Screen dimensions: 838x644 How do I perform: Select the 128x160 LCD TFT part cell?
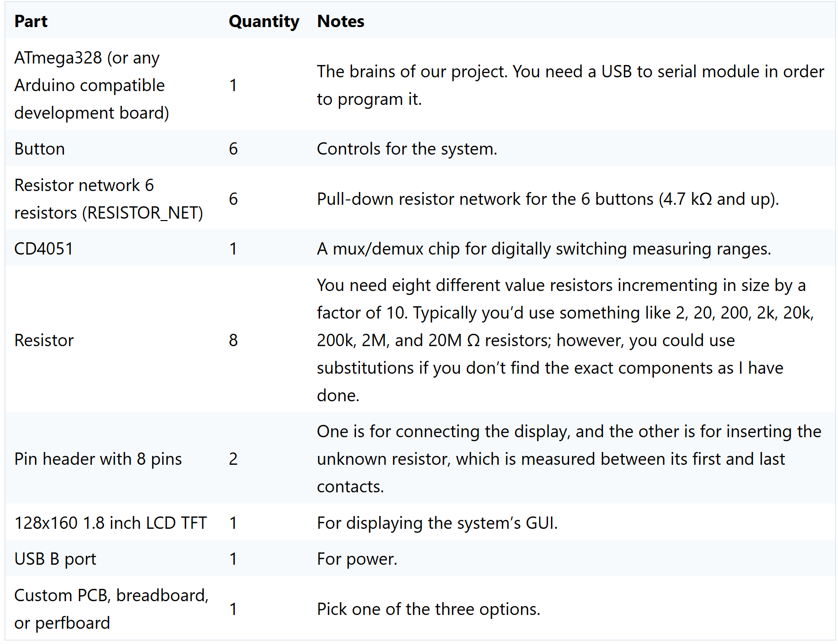pyautogui.click(x=110, y=523)
